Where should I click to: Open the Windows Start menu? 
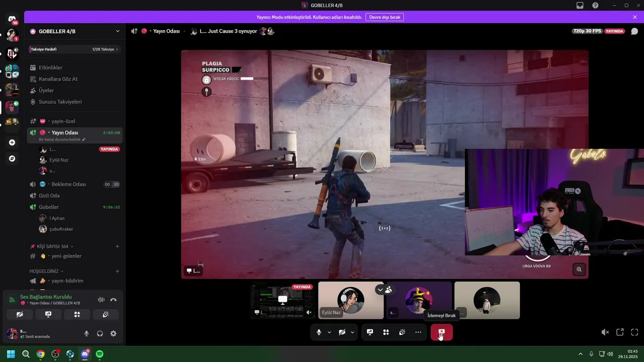pos(11,354)
